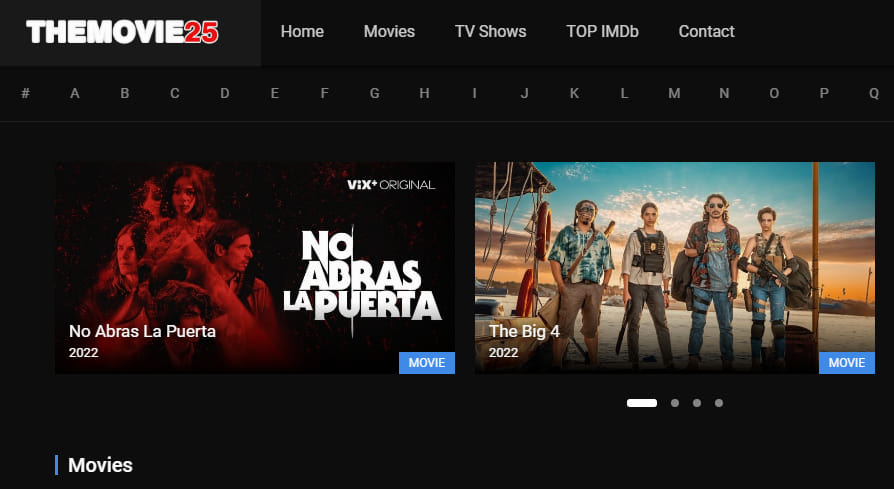Click the 2022 year under The Big 4

pos(503,353)
